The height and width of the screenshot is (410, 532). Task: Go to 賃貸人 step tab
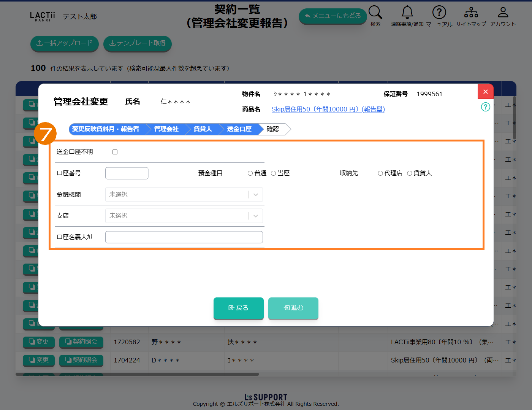pyautogui.click(x=203, y=129)
